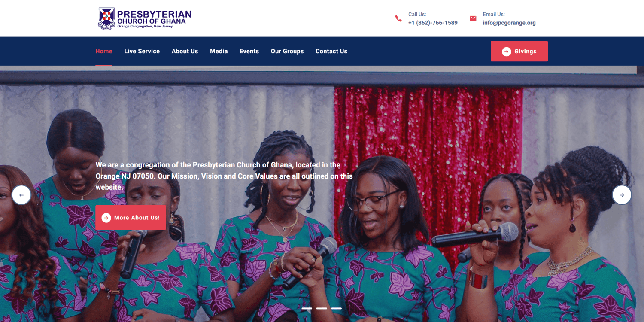This screenshot has height=322, width=644.
Task: Click the Givings button label
Action: pos(526,52)
